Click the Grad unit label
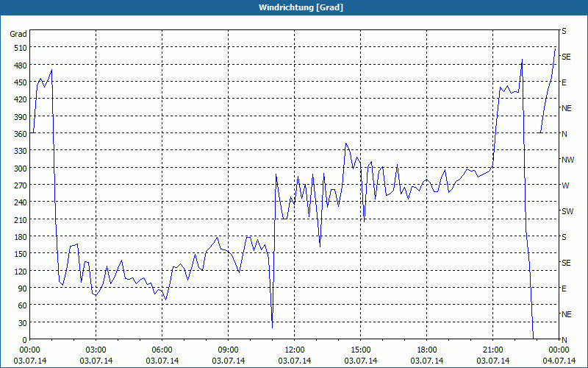The height and width of the screenshot is (368, 588). click(x=18, y=34)
